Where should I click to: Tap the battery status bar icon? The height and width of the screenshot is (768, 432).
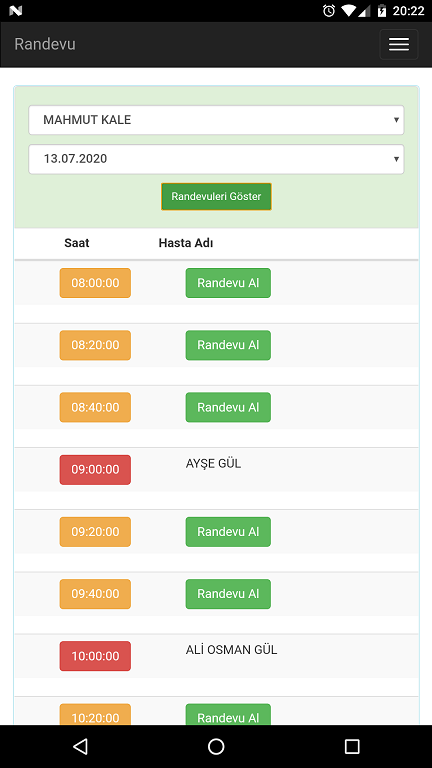[x=382, y=10]
